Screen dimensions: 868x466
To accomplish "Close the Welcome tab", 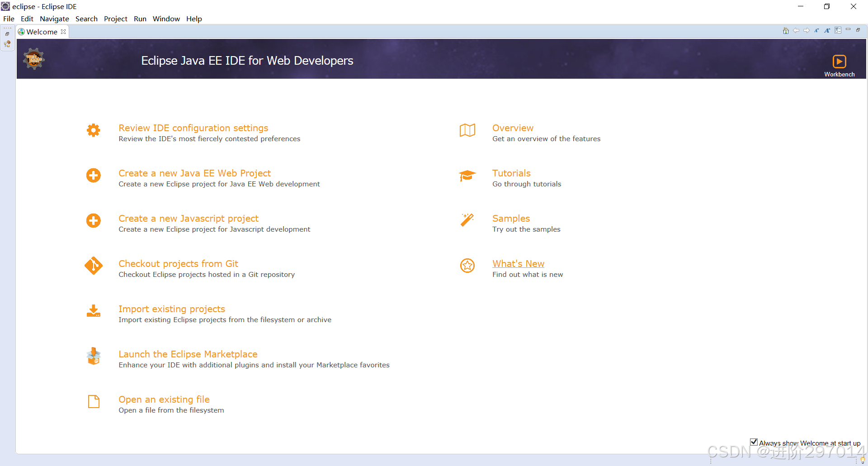I will click(x=63, y=32).
